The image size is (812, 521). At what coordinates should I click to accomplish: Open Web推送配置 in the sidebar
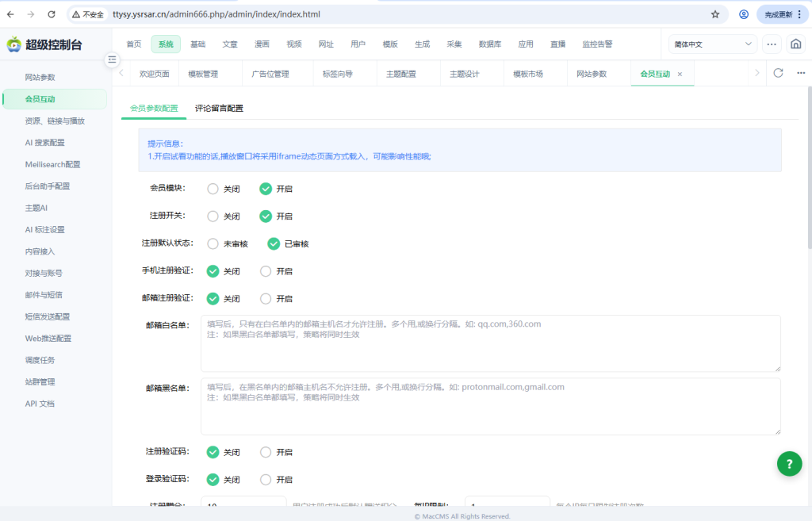(48, 338)
